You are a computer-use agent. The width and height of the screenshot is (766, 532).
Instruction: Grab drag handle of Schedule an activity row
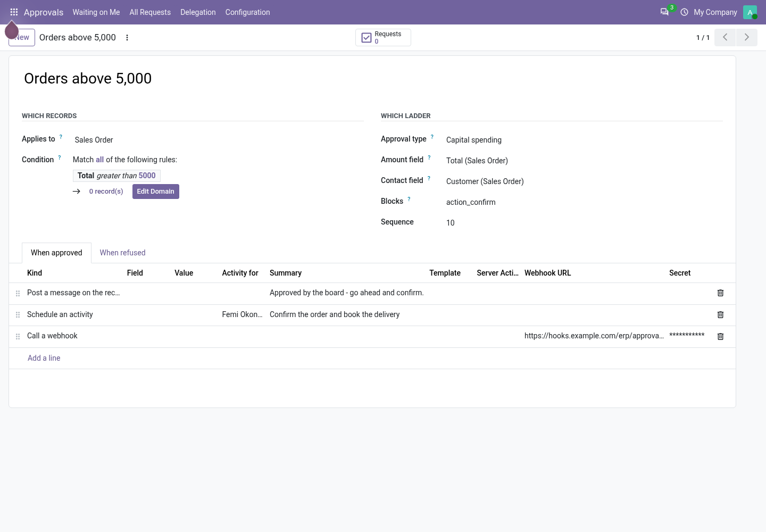pos(18,315)
